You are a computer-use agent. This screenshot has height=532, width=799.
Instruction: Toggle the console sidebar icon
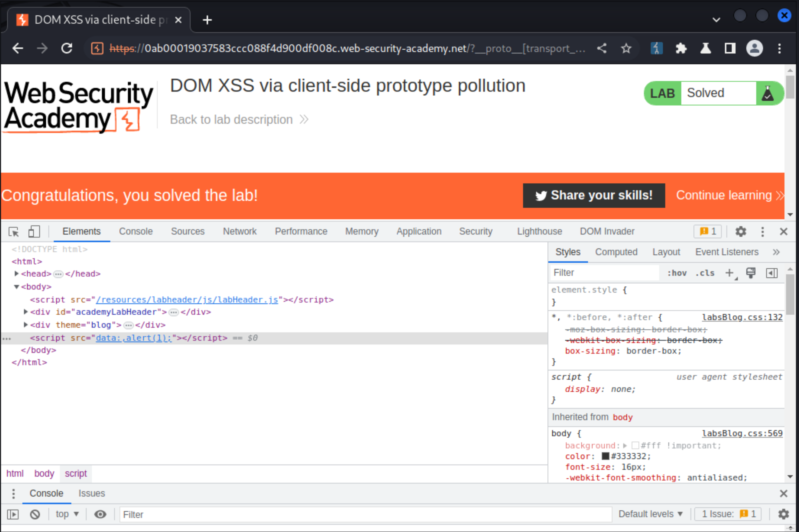click(x=13, y=515)
